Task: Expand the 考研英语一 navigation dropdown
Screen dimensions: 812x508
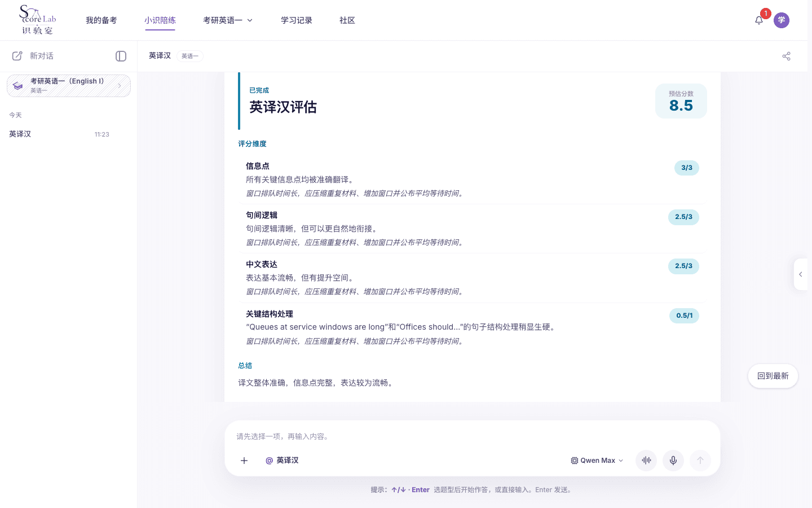Action: [x=228, y=20]
